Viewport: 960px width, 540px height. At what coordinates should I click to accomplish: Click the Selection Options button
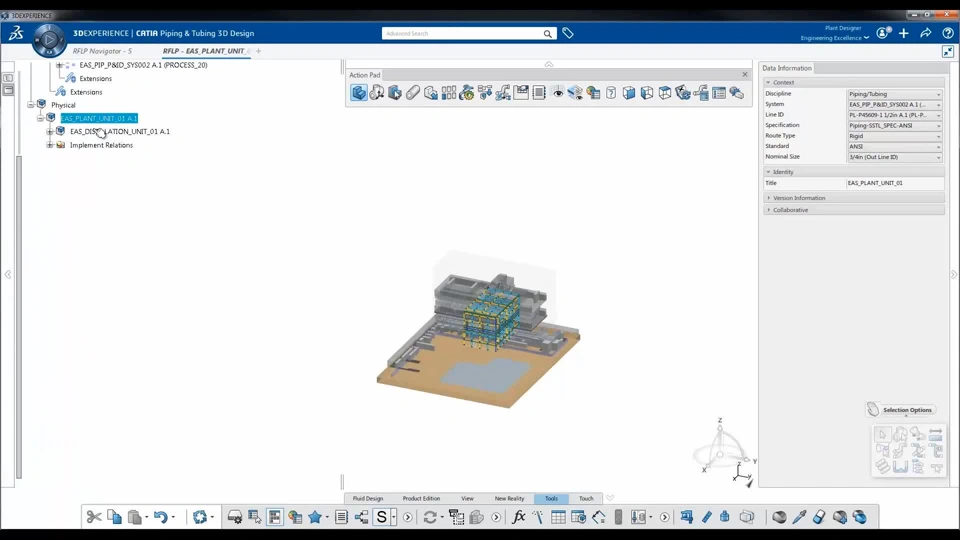point(900,410)
